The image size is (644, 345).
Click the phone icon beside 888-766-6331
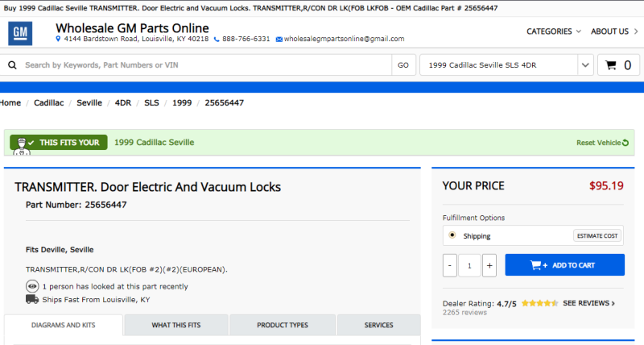tap(217, 39)
